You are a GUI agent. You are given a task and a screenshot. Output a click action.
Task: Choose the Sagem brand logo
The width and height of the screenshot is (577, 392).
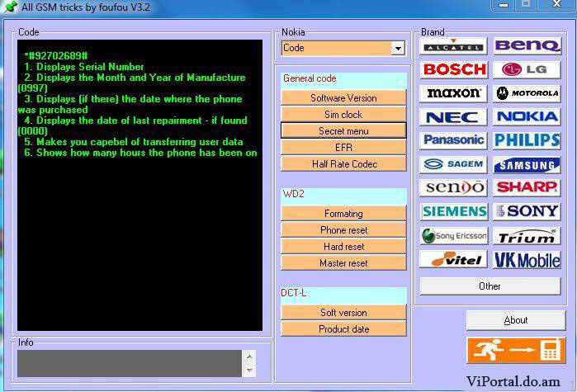point(453,164)
